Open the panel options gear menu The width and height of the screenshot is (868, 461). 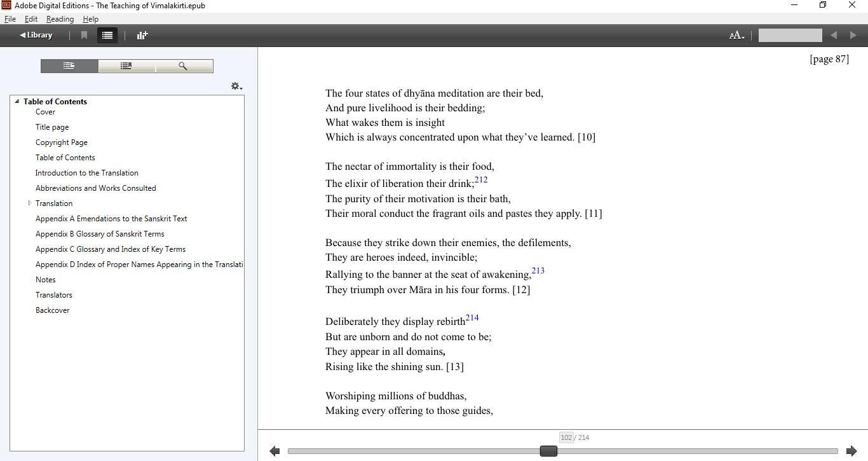point(236,86)
